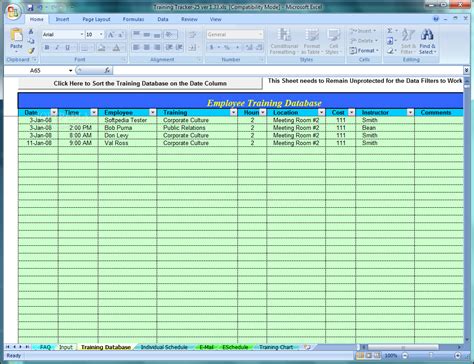Click the Format button in Cells group
The height and width of the screenshot is (364, 474).
(x=364, y=51)
